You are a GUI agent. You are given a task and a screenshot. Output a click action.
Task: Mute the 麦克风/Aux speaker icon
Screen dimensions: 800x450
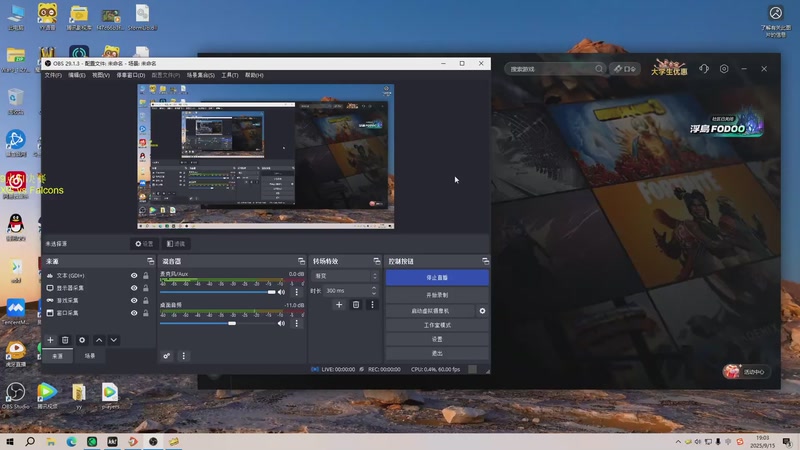281,292
